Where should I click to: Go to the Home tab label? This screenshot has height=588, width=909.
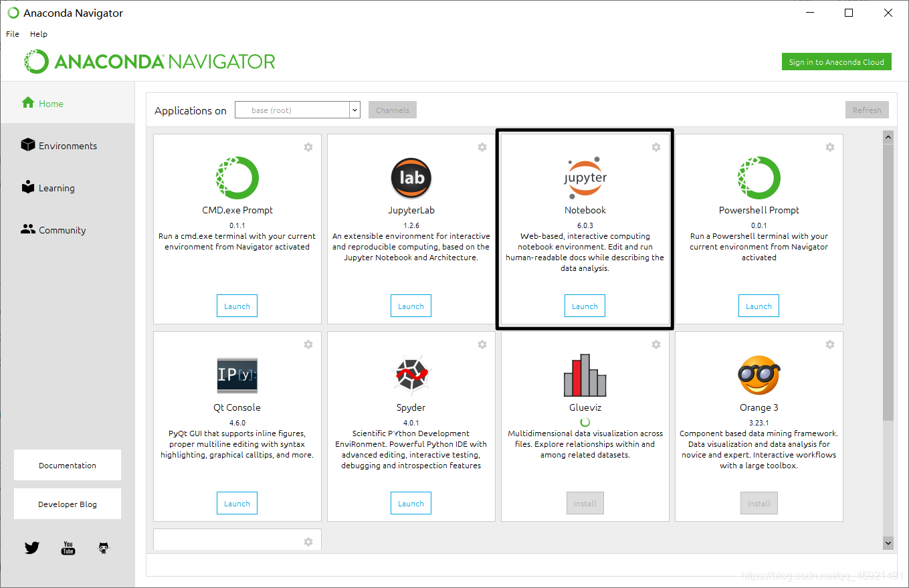[x=51, y=104]
